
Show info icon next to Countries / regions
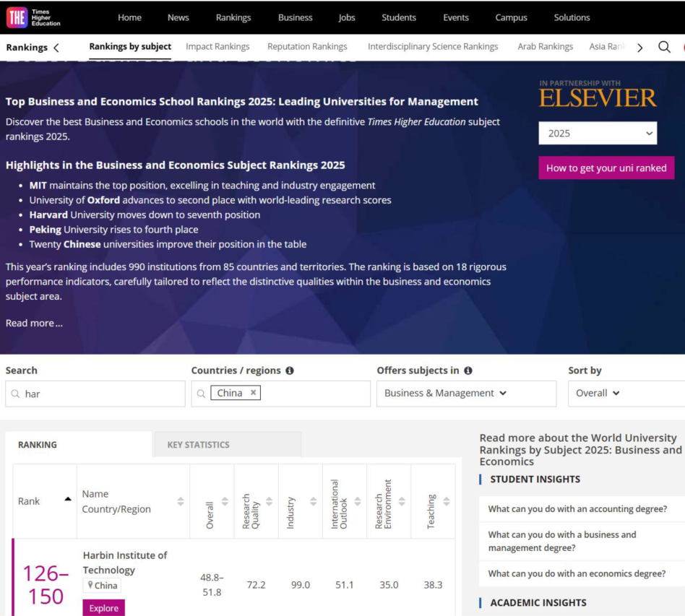click(x=290, y=370)
